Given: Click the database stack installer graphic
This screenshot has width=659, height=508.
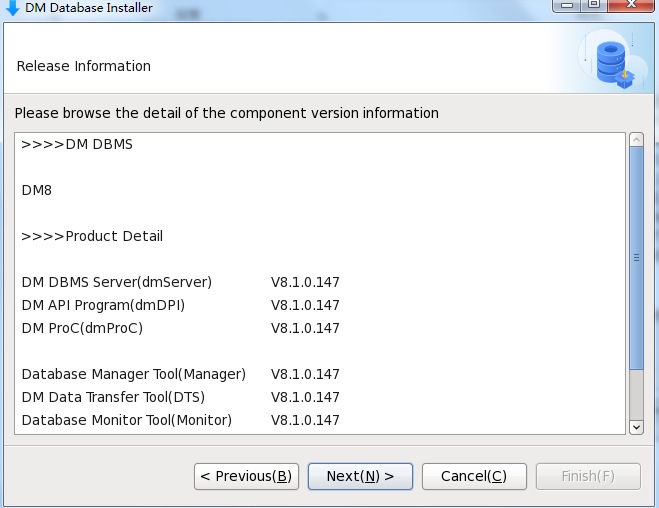Looking at the screenshot, I should pyautogui.click(x=610, y=60).
